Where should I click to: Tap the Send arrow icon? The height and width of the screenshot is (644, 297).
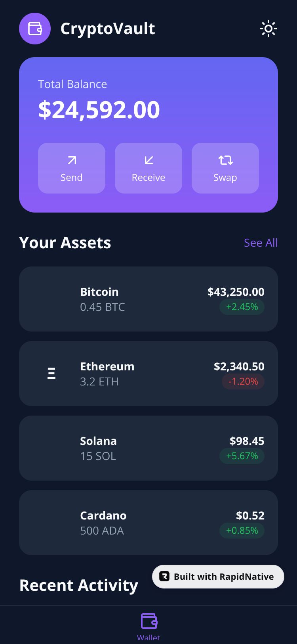pyautogui.click(x=72, y=160)
